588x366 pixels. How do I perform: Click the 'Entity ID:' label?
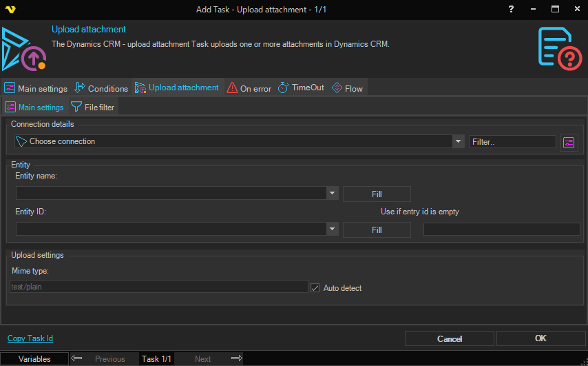click(x=30, y=212)
